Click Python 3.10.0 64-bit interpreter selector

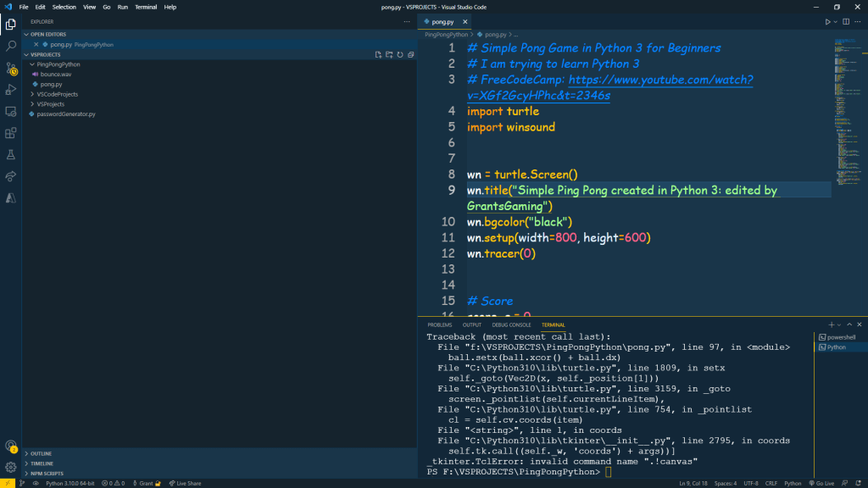click(x=70, y=483)
